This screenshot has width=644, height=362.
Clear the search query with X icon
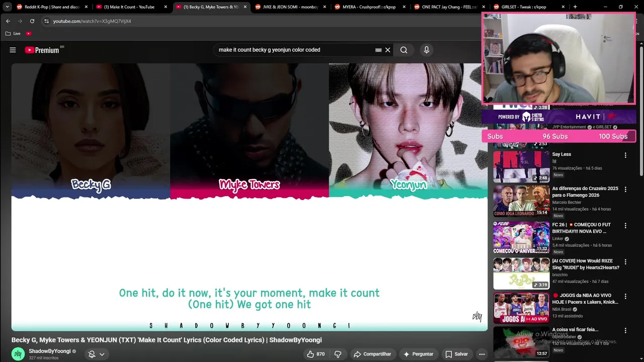387,50
